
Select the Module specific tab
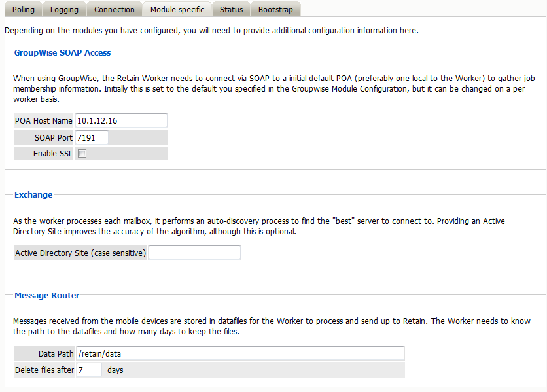pos(177,10)
